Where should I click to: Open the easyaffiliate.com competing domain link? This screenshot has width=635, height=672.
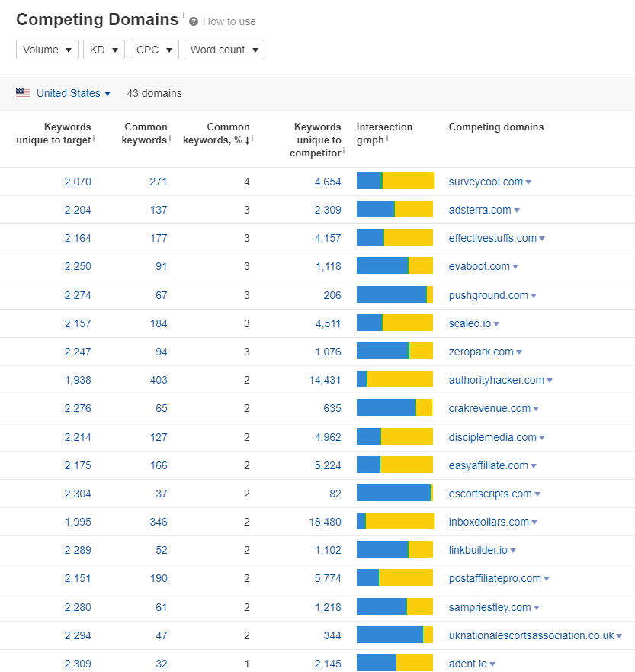click(x=488, y=465)
